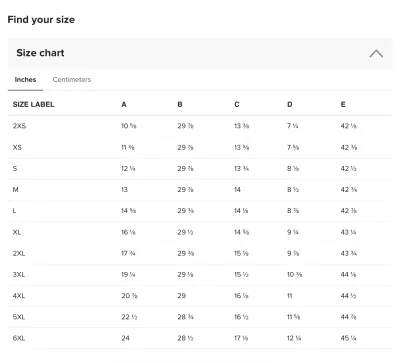Click column header A
The image size is (400, 363).
[124, 105]
